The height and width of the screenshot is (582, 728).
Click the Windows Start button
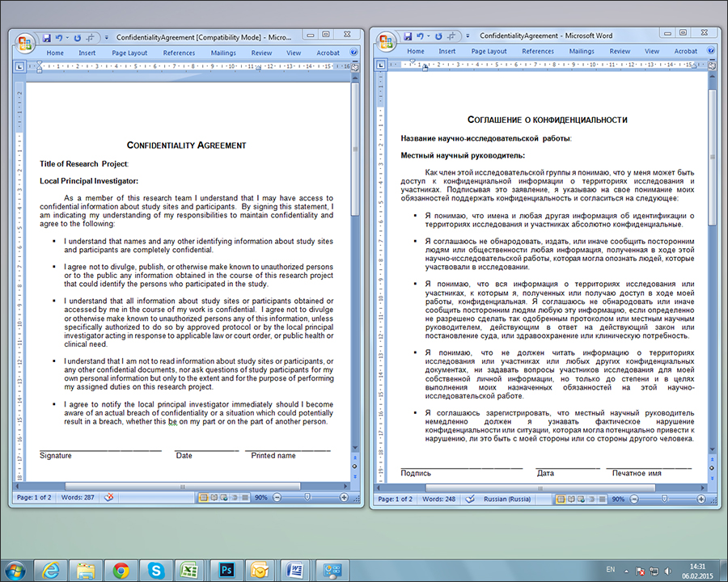point(14,571)
